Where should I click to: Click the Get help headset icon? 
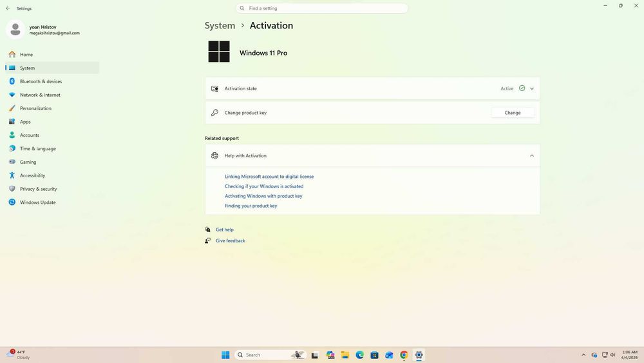pos(208,230)
